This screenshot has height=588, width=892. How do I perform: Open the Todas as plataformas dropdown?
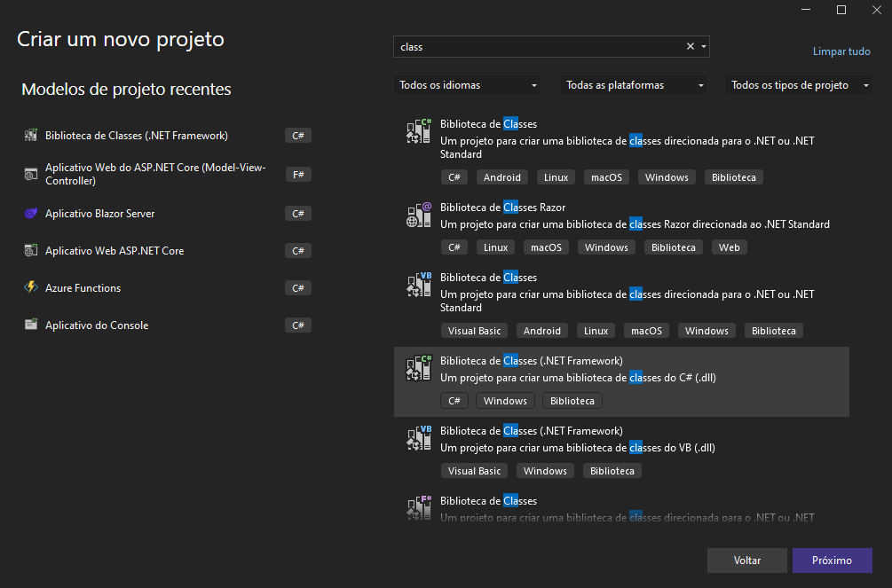click(634, 85)
